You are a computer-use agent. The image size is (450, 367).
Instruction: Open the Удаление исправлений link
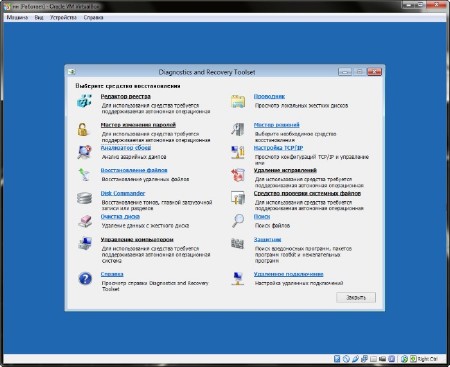click(x=285, y=170)
